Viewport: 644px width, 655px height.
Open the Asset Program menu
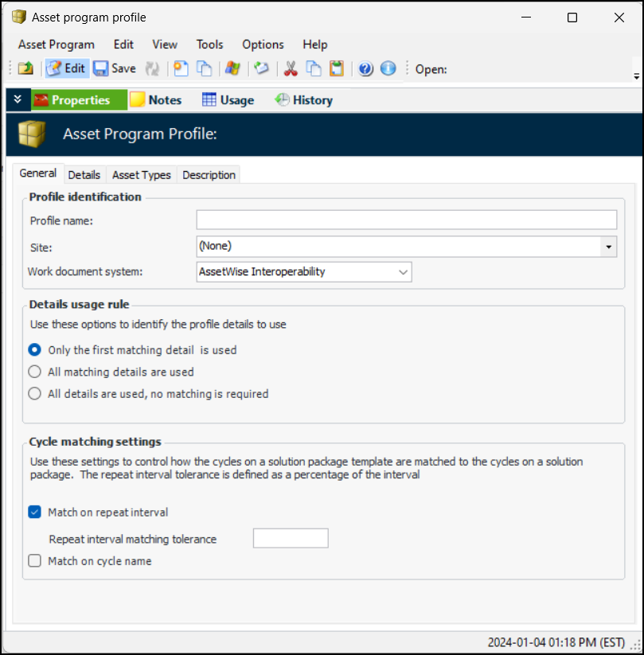tap(57, 45)
